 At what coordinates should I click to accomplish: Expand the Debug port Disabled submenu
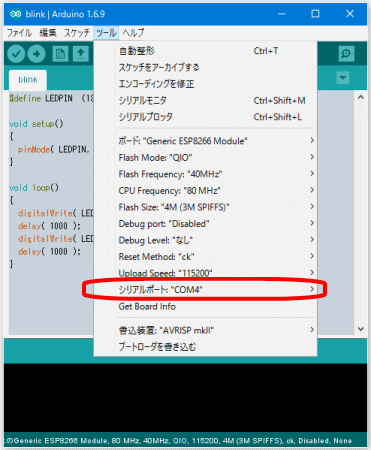tap(205, 224)
